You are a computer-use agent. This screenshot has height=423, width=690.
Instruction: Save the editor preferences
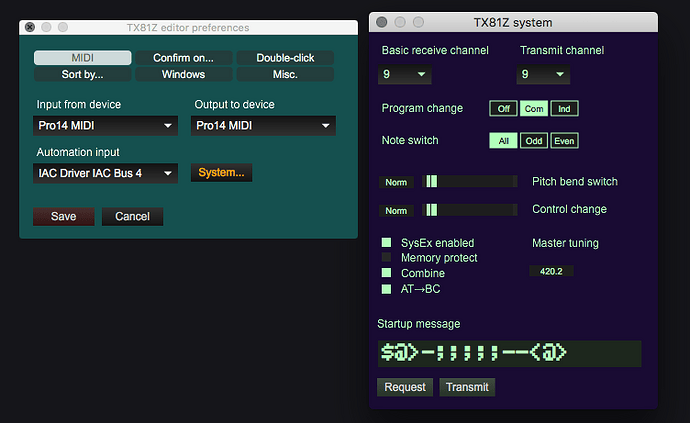coord(63,216)
